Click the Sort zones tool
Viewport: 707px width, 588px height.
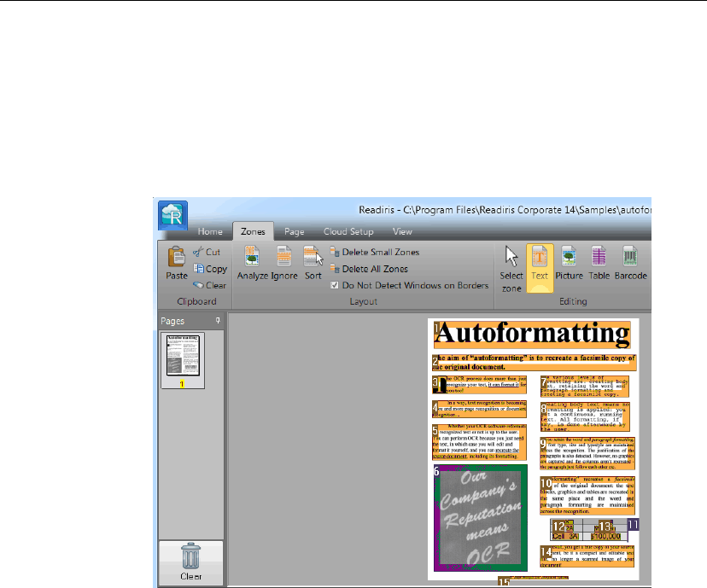(x=313, y=263)
